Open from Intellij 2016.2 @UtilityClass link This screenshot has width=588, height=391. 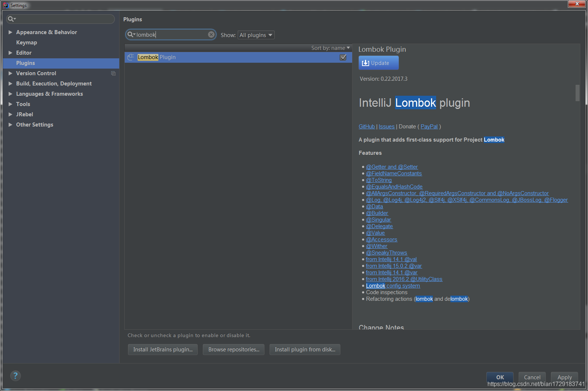tap(404, 279)
